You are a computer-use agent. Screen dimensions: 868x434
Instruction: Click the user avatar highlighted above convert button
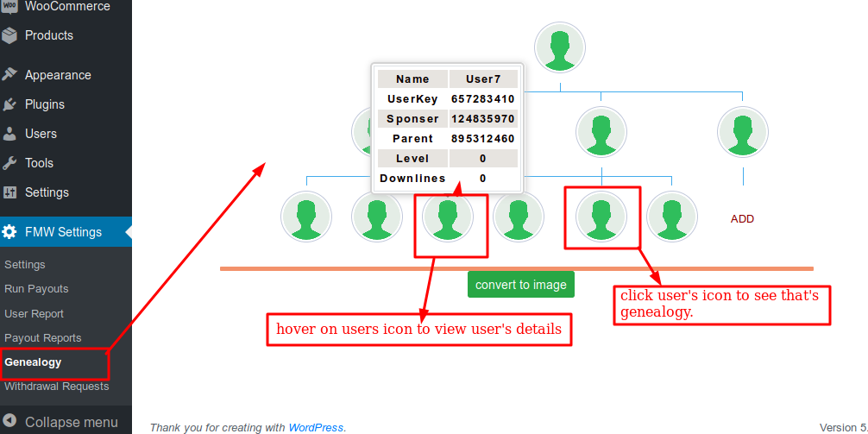(447, 216)
